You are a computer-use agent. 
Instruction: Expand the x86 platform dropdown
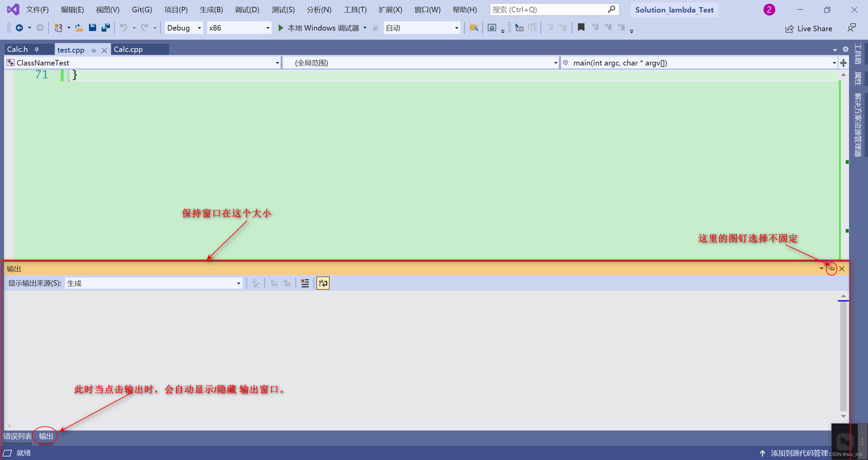pos(268,28)
